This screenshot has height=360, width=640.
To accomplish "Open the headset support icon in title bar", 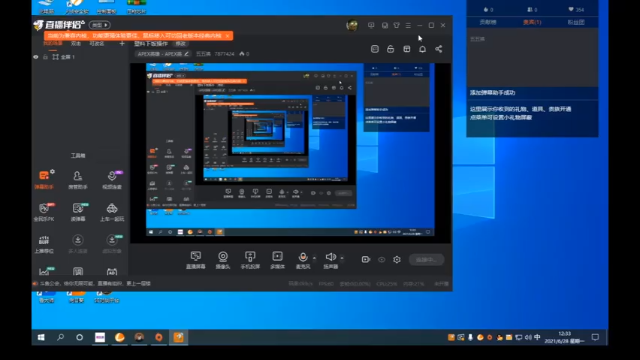I will coord(384,25).
